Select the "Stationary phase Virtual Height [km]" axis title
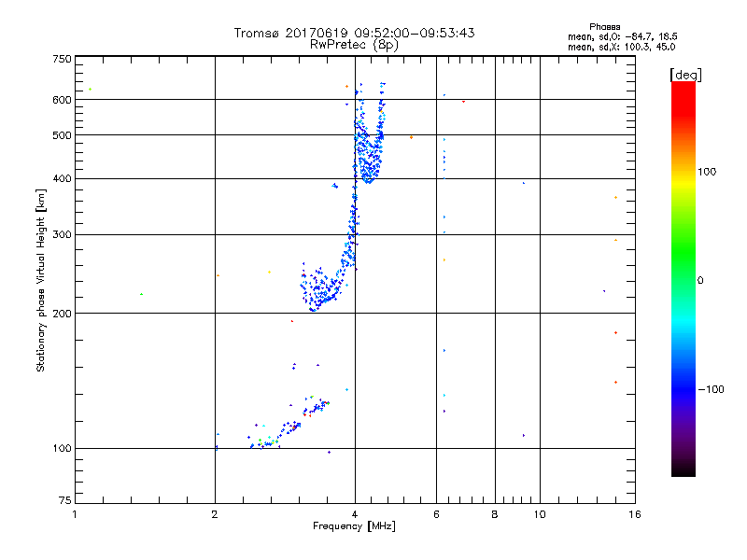Image resolution: width=747 pixels, height=560 pixels. [x=41, y=280]
